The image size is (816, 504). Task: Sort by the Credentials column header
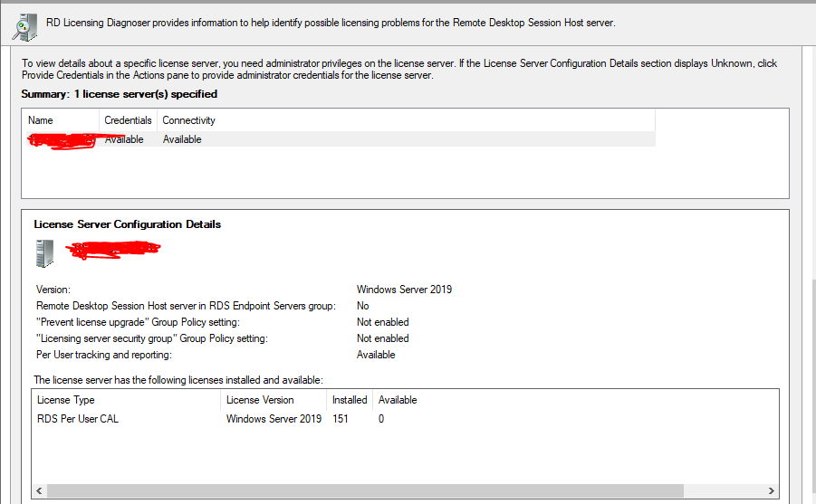point(128,120)
